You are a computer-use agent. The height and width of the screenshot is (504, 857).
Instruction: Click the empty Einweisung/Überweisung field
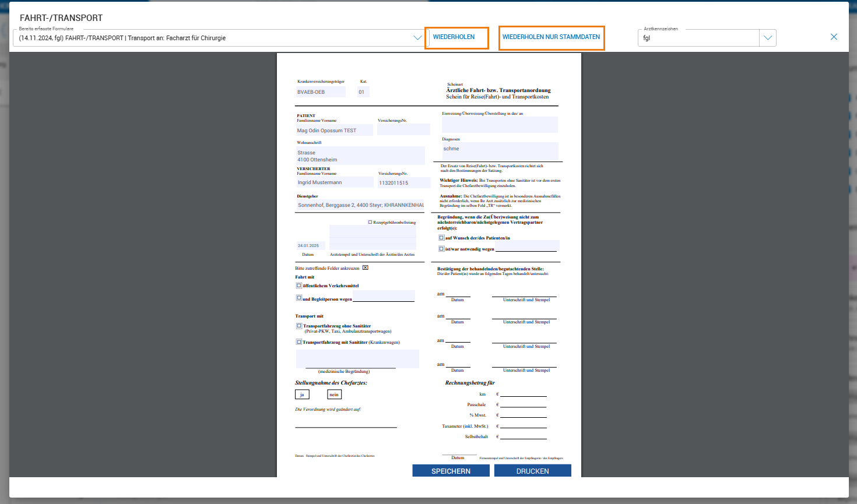[500, 124]
